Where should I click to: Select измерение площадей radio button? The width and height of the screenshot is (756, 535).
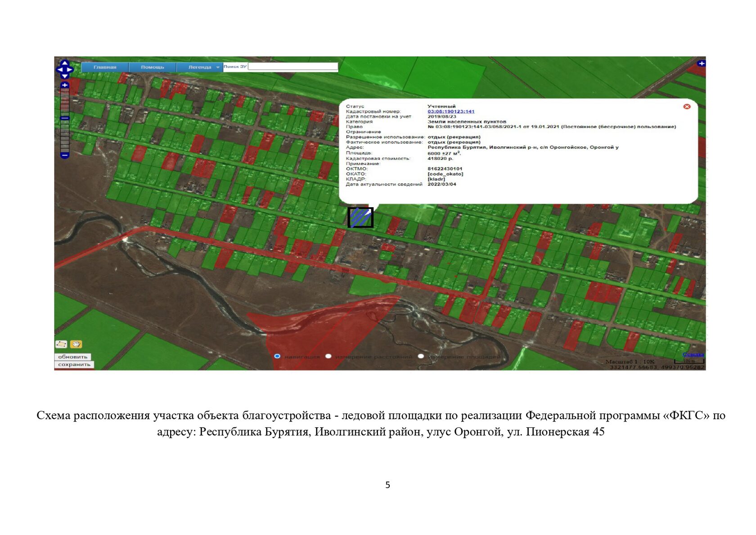pos(421,356)
